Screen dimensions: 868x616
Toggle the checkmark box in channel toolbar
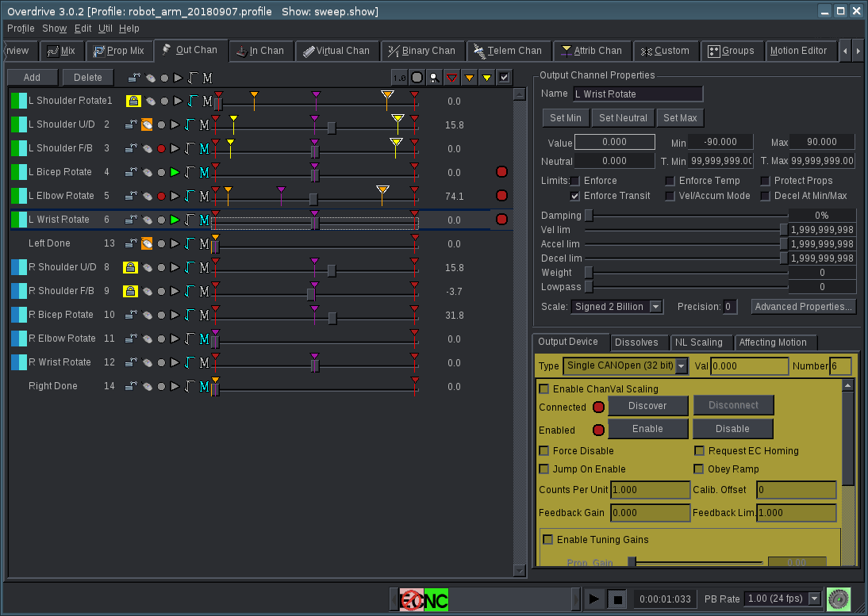click(505, 78)
